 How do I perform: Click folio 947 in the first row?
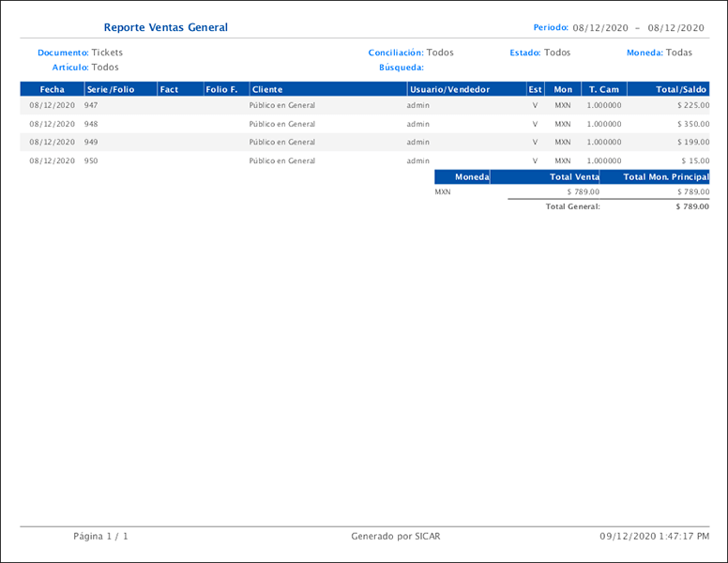[91, 105]
